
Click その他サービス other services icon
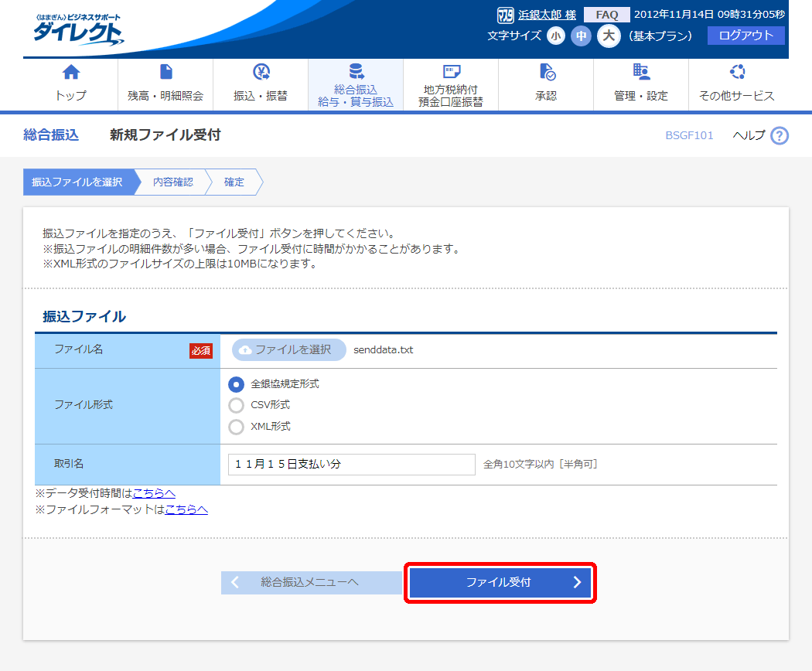pos(736,73)
